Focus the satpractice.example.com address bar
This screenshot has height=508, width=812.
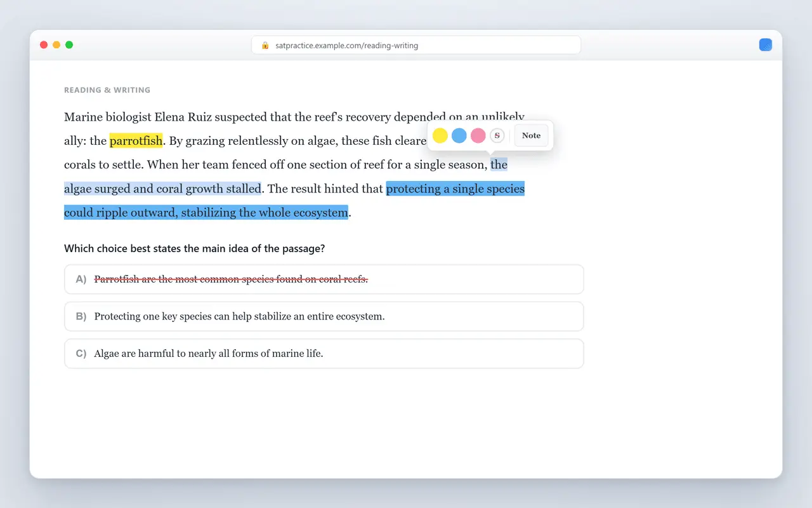point(416,45)
